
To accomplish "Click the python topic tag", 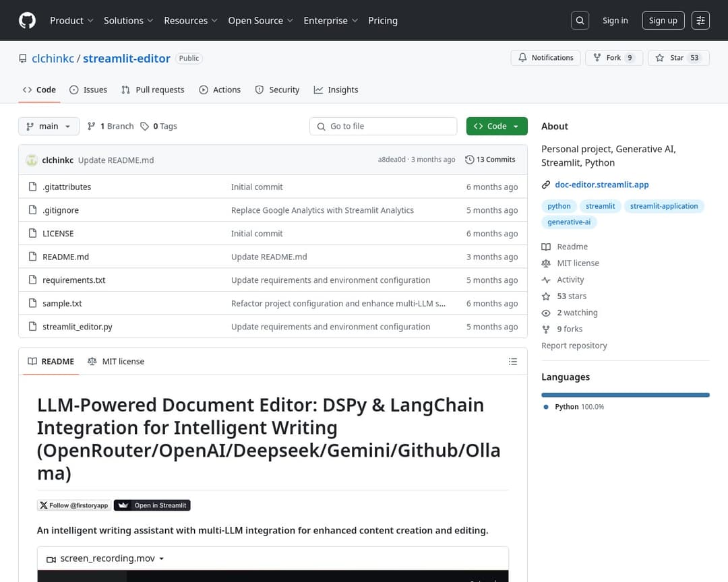I will pos(559,206).
